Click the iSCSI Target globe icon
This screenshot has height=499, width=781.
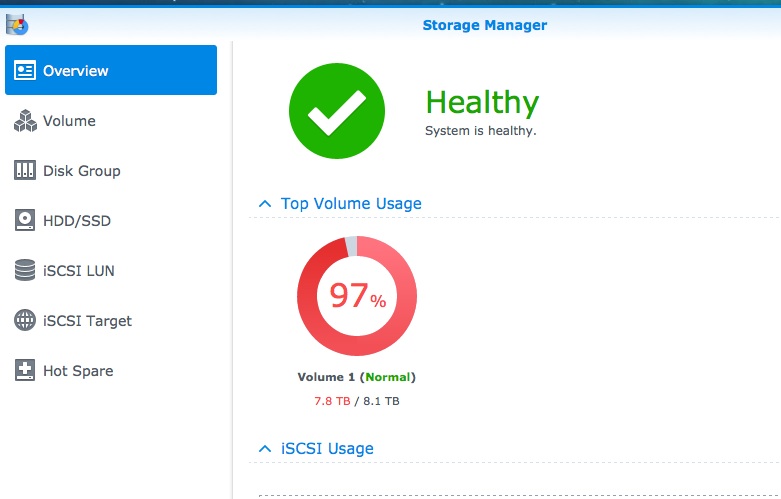click(24, 320)
